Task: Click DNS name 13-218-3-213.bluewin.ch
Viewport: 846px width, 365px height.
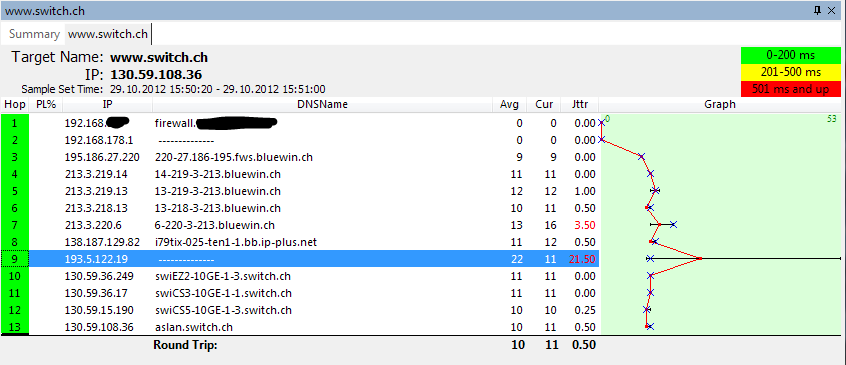Action: click(x=217, y=208)
